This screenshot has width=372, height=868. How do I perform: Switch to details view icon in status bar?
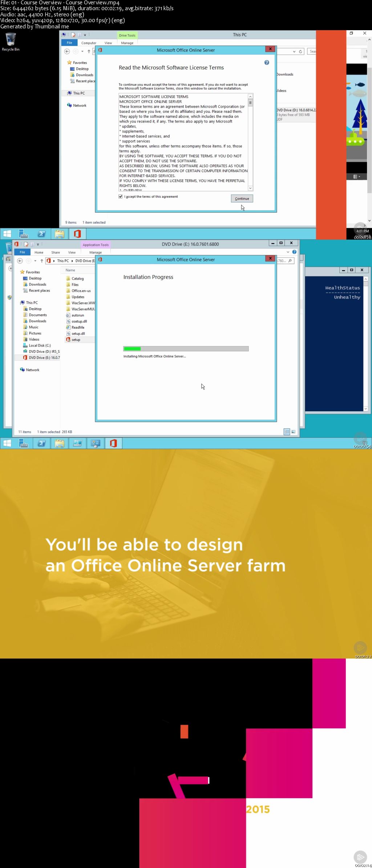coord(287,432)
